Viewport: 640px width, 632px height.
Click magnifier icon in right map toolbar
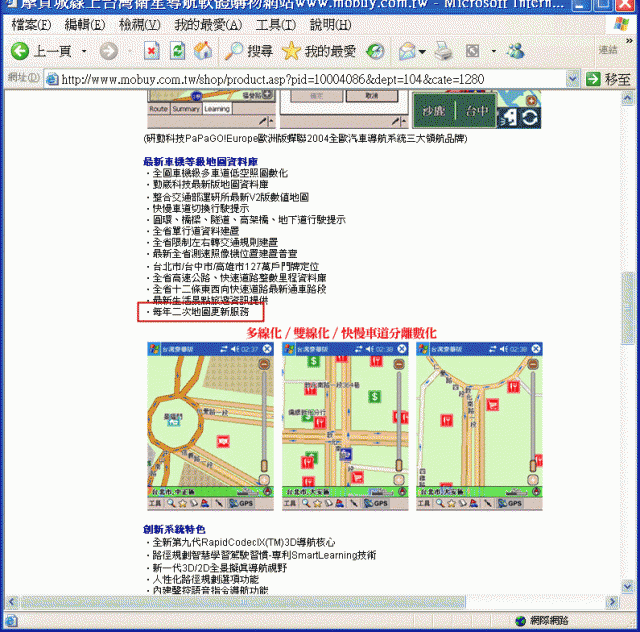point(440,503)
